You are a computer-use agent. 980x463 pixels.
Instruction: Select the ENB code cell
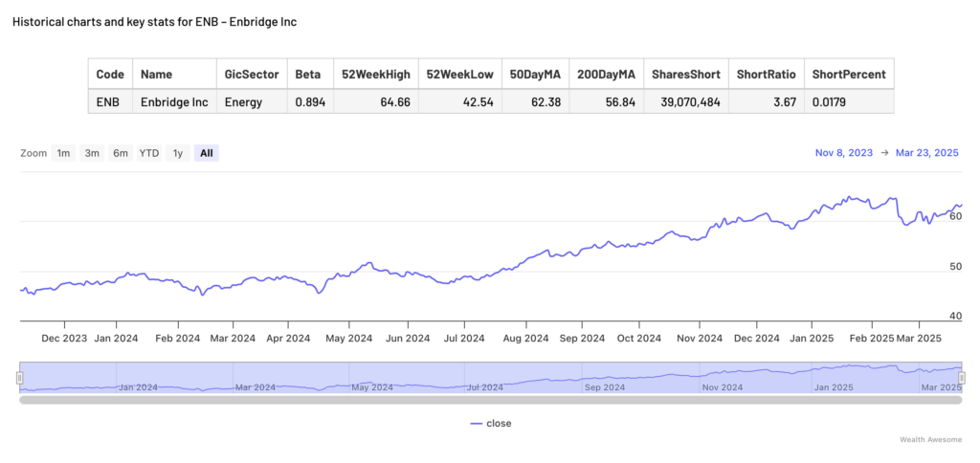point(110,101)
